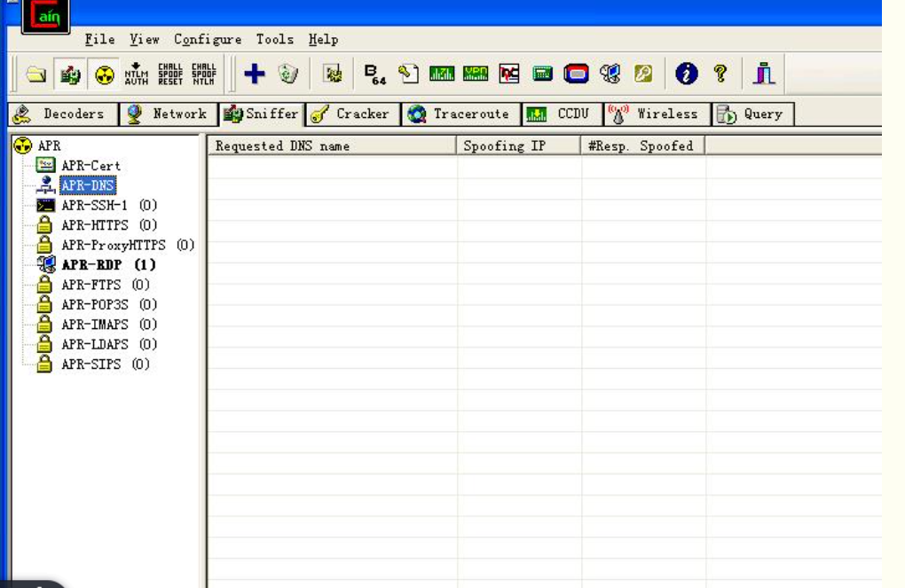This screenshot has width=905, height=588.
Task: Toggle the Start/Stop APR radiation icon
Action: (x=104, y=74)
